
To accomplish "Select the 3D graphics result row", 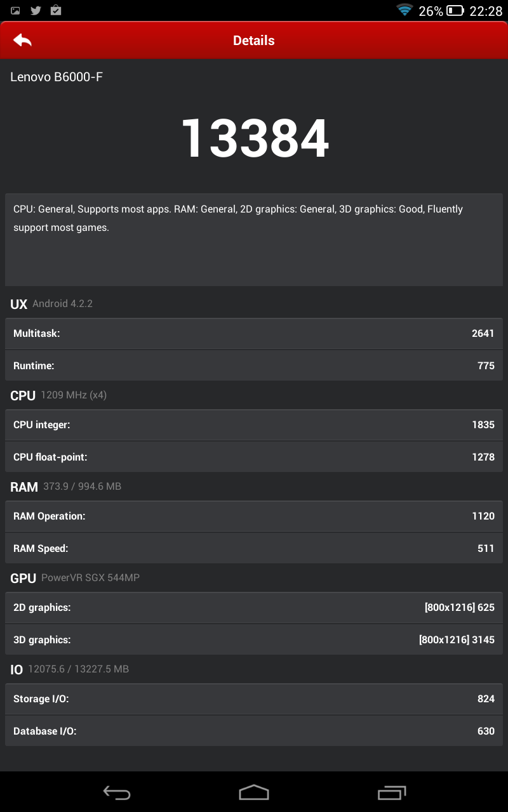I will (254, 639).
